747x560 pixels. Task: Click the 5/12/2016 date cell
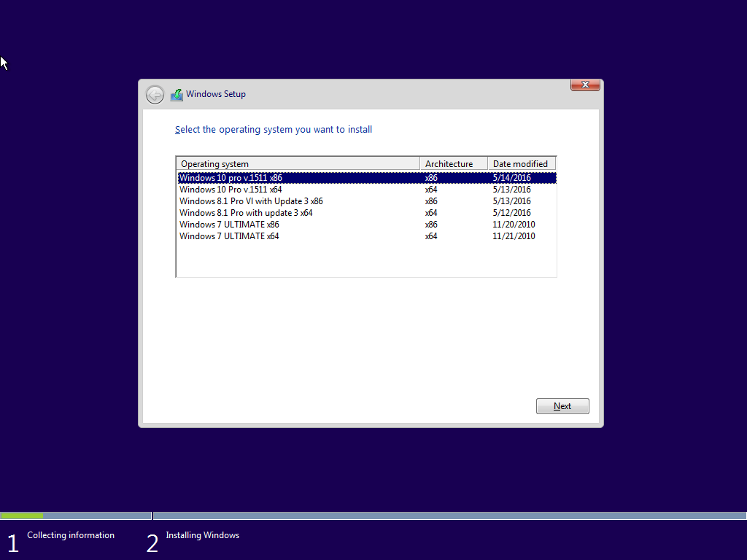[511, 213]
